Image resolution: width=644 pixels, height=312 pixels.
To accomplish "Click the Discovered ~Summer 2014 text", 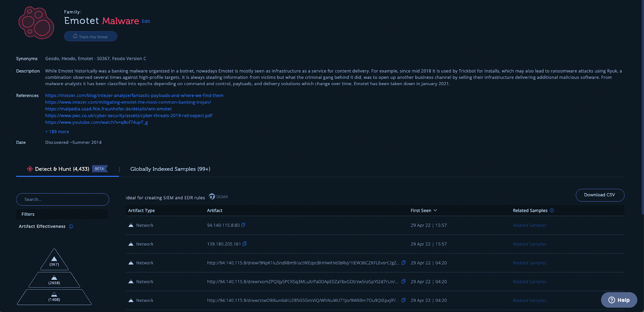I will [73, 142].
